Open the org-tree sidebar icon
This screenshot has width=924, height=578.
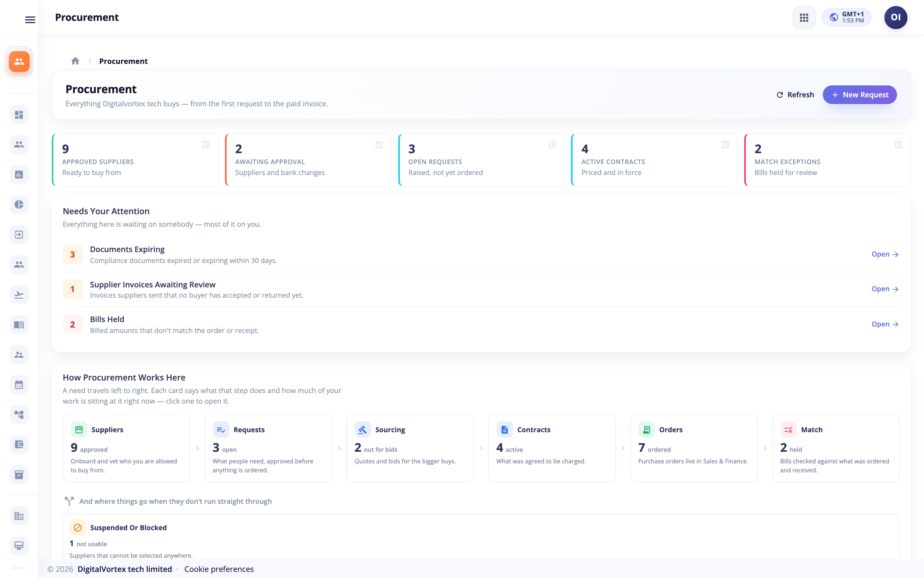point(19,414)
